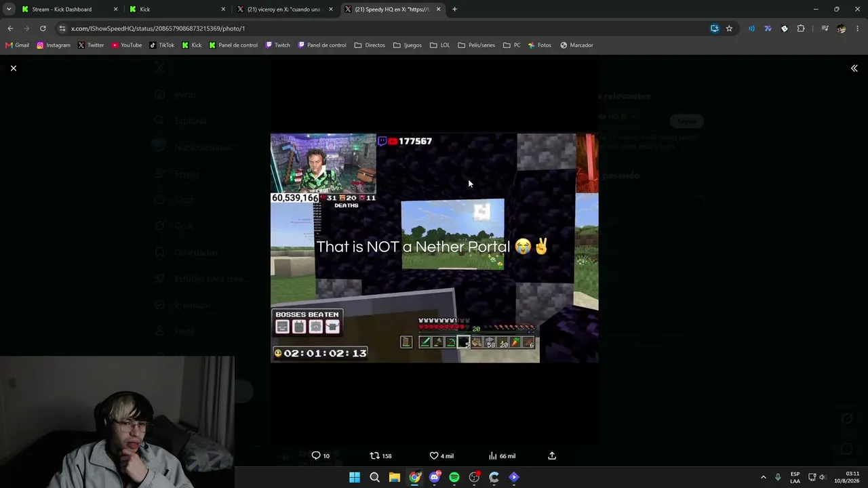Open the Twitch bookmark

point(278,45)
